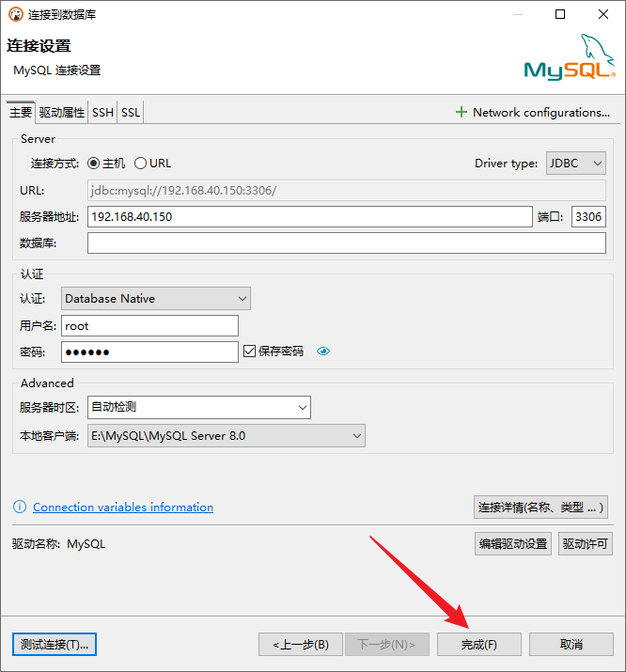
Task: Expand the Database Native authentication dropdown
Action: click(156, 299)
